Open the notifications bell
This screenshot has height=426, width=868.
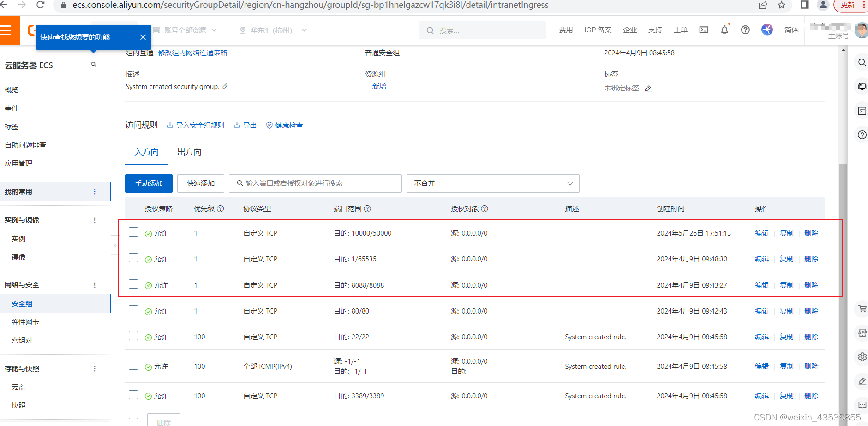[724, 30]
